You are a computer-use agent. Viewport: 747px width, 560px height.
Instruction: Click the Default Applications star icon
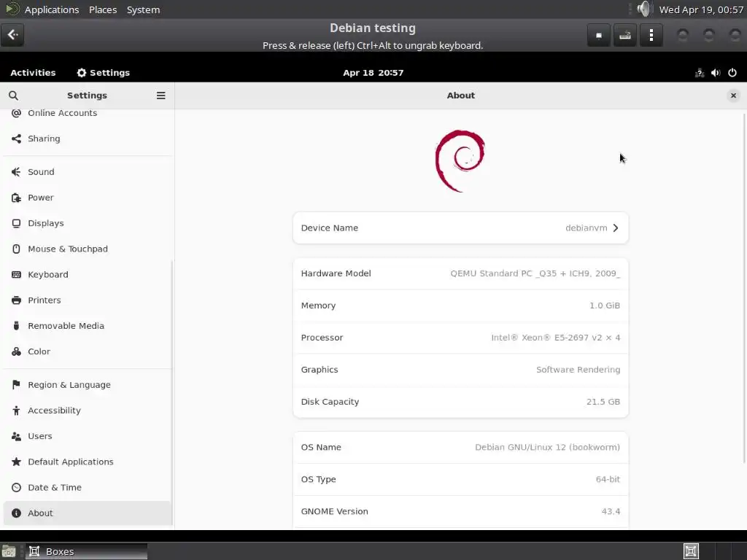pyautogui.click(x=16, y=462)
